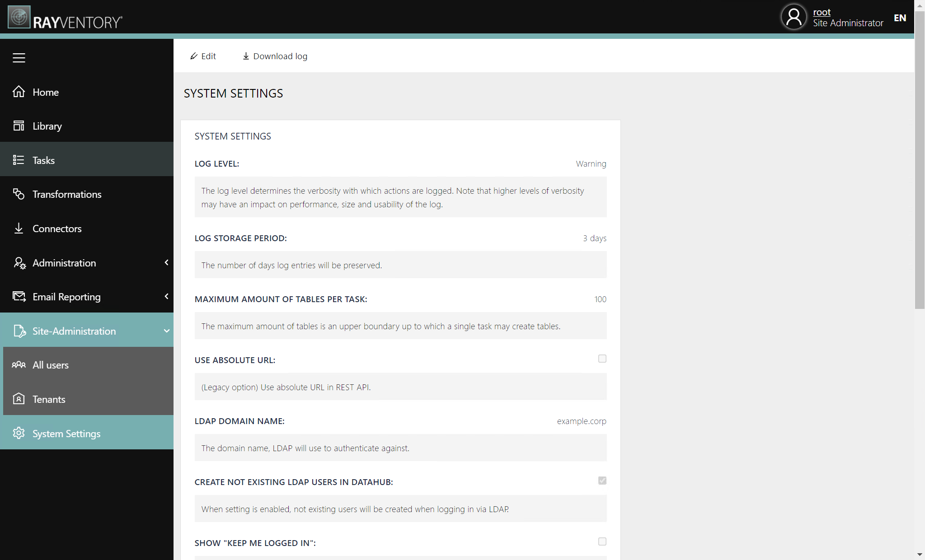This screenshot has height=560, width=925.
Task: Click the example.corp domain value
Action: point(582,421)
